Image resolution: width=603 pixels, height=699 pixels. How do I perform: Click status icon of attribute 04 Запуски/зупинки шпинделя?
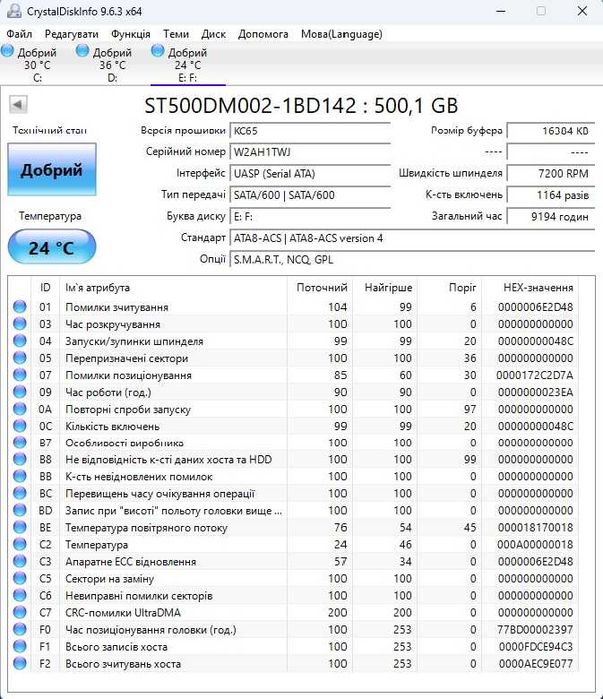[20, 341]
